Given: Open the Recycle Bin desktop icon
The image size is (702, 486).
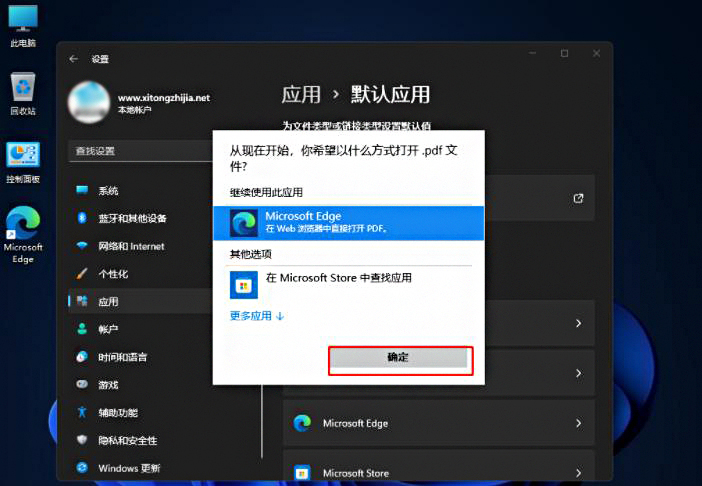Looking at the screenshot, I should click(x=23, y=94).
